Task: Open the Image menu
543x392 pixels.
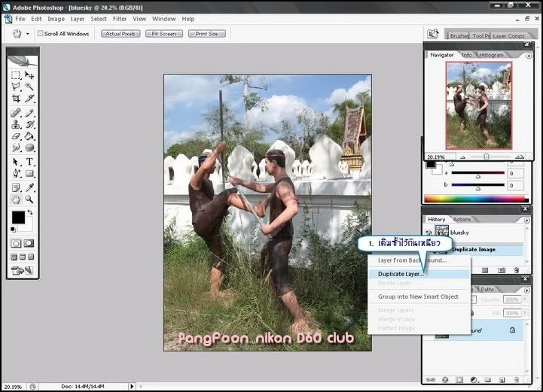Action: click(56, 19)
